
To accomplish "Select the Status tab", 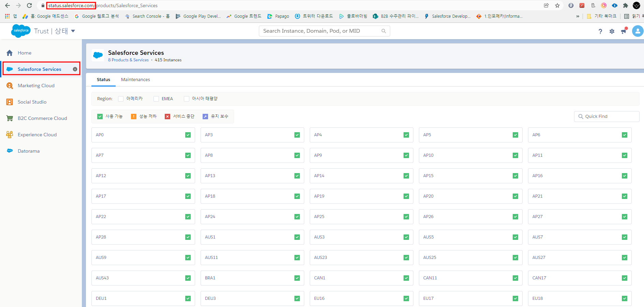I will click(x=103, y=80).
